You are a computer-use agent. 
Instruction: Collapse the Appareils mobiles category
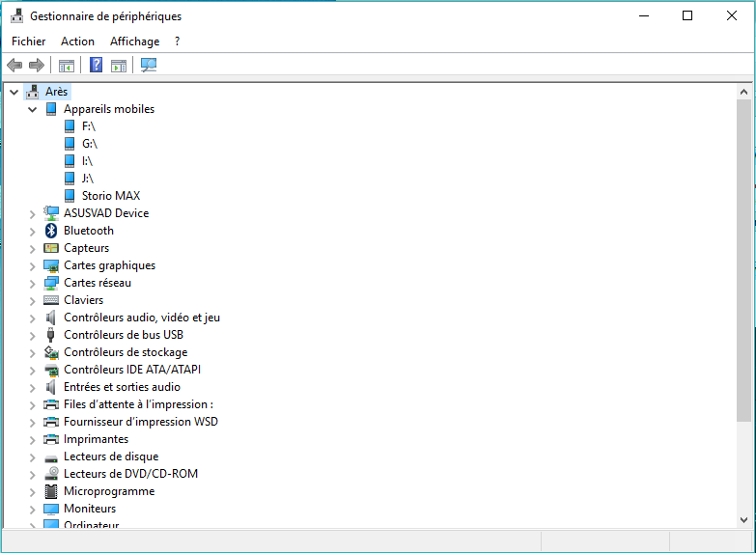pos(32,110)
